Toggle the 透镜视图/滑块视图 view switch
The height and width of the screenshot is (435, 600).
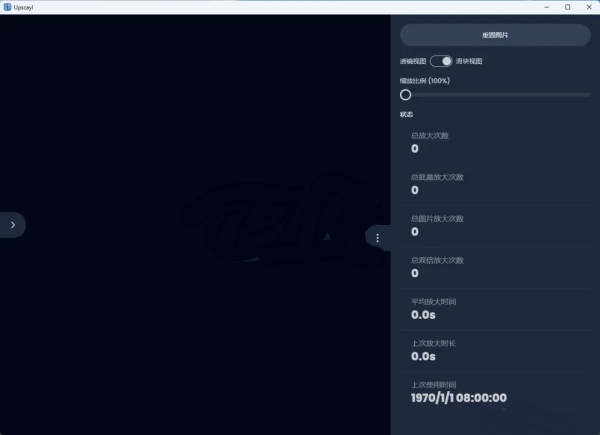[x=441, y=61]
